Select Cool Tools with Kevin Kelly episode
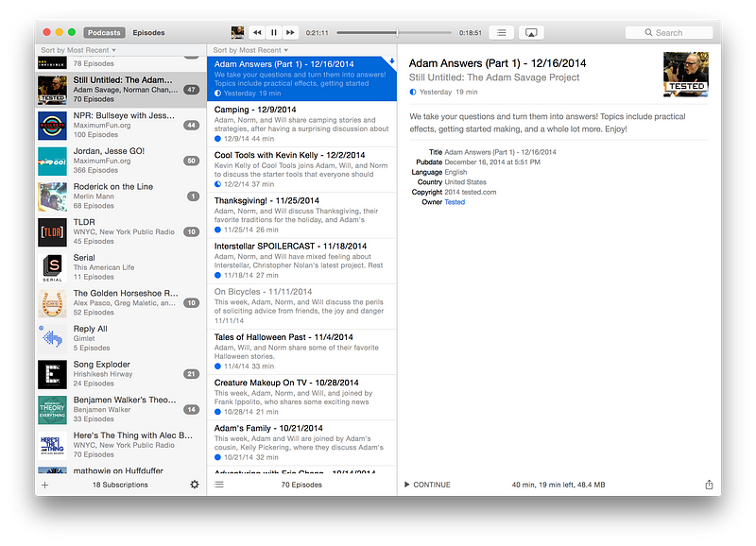The width and height of the screenshot is (756, 546). 301,170
